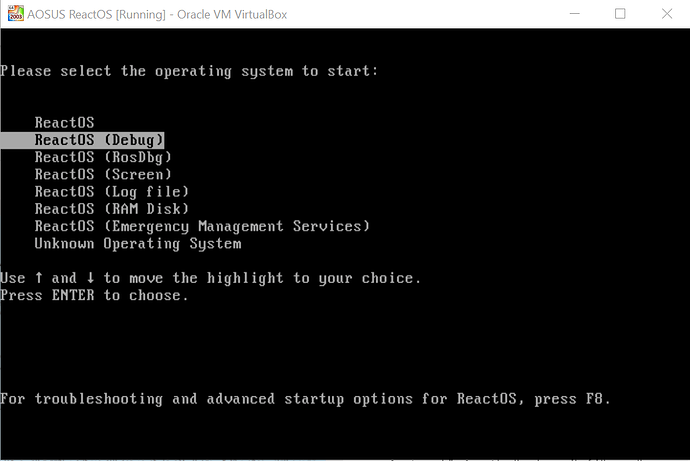Screen dimensions: 690x461
Task: Choose the ReactOS (RAM Disk) entry
Action: tap(111, 208)
